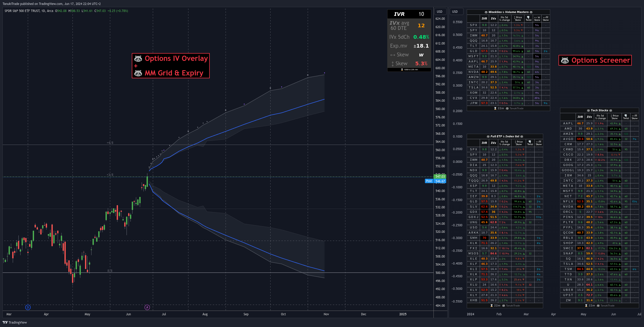Image resolution: width=644 pixels, height=327 pixels.
Task: Click the purple earnings lightning marker
Action: [147, 307]
